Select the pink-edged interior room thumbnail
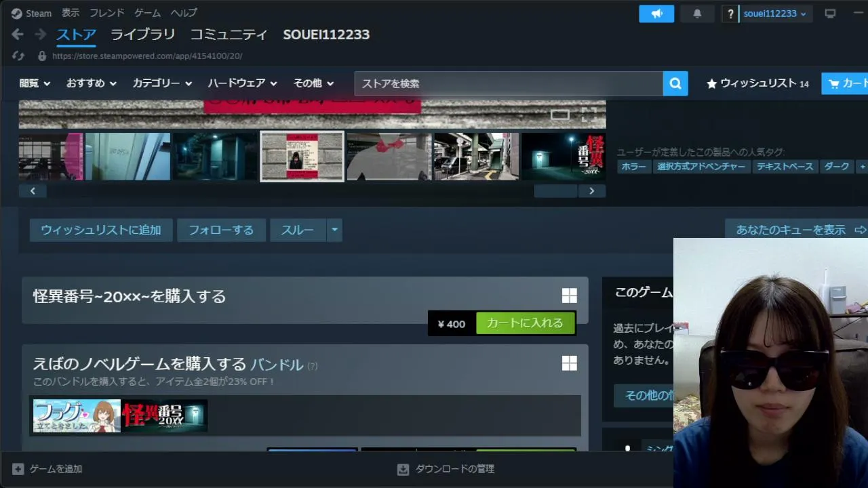The height and width of the screenshot is (488, 868). [51, 157]
